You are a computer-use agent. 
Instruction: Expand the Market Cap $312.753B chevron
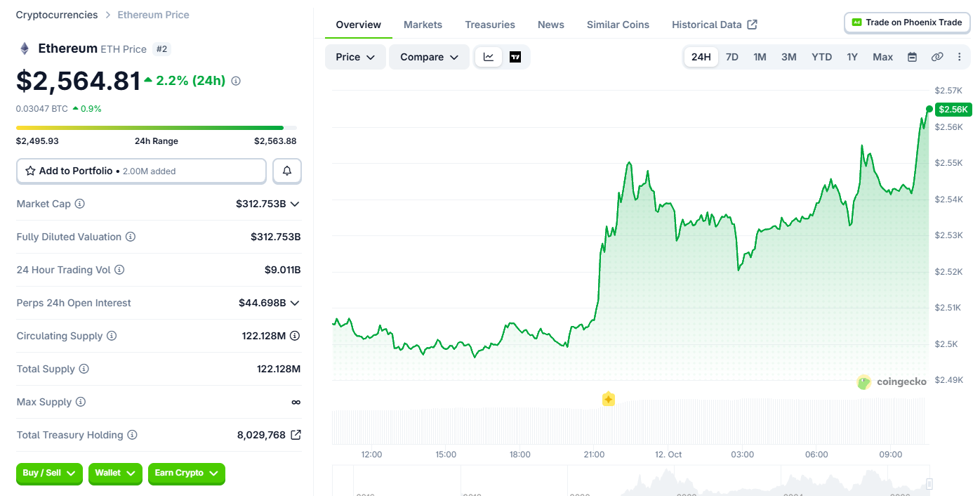tap(295, 204)
